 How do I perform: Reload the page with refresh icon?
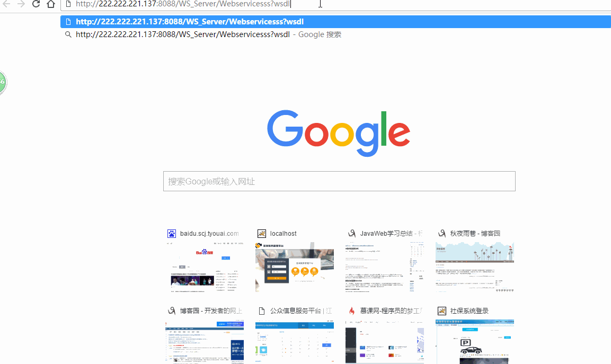point(36,4)
